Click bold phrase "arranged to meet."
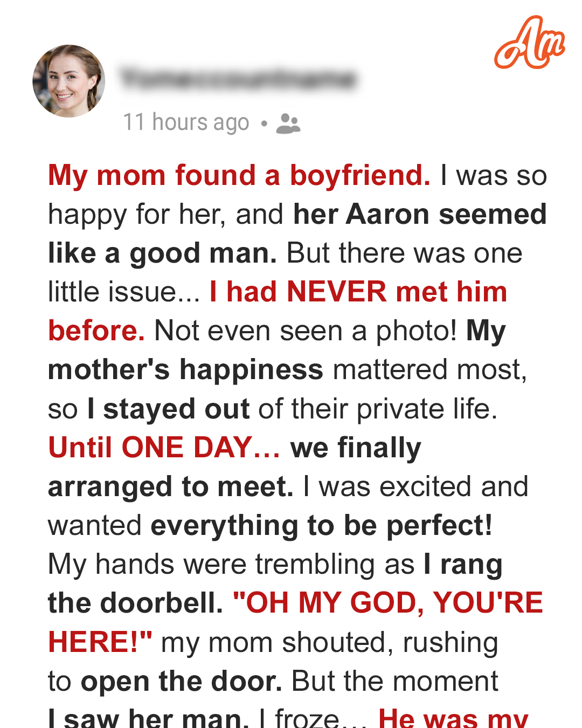The image size is (582, 728). coord(170,486)
